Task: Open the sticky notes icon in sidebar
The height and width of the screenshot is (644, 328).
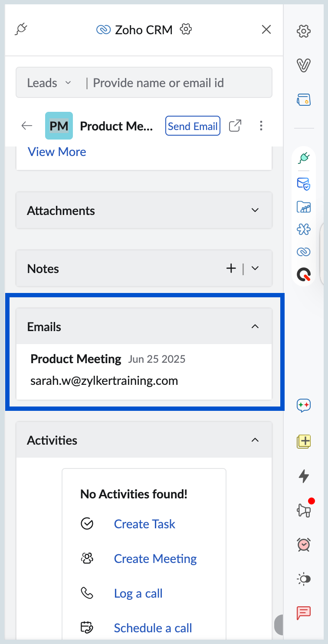Action: pos(304,442)
